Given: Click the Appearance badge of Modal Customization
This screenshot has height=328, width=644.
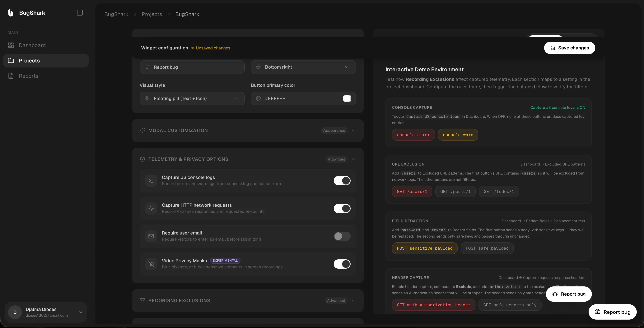Looking at the screenshot, I should [334, 130].
